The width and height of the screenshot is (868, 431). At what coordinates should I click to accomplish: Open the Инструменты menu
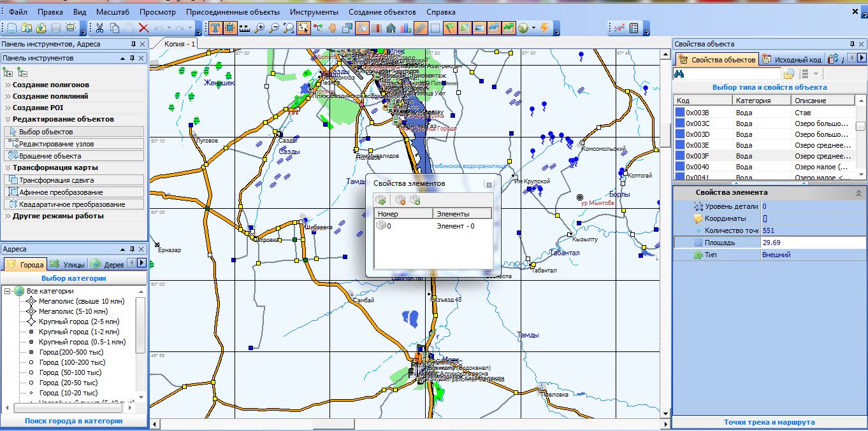(314, 12)
